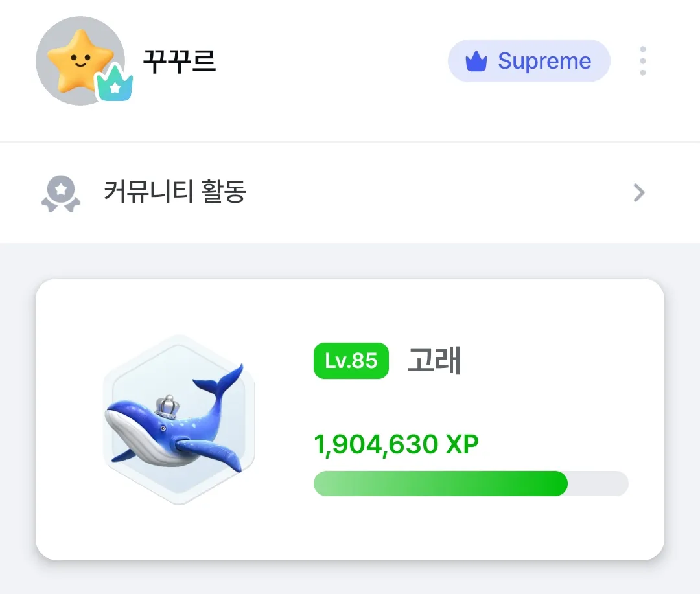Click the filled green part of XP bar
The height and width of the screenshot is (594, 700).
(441, 484)
